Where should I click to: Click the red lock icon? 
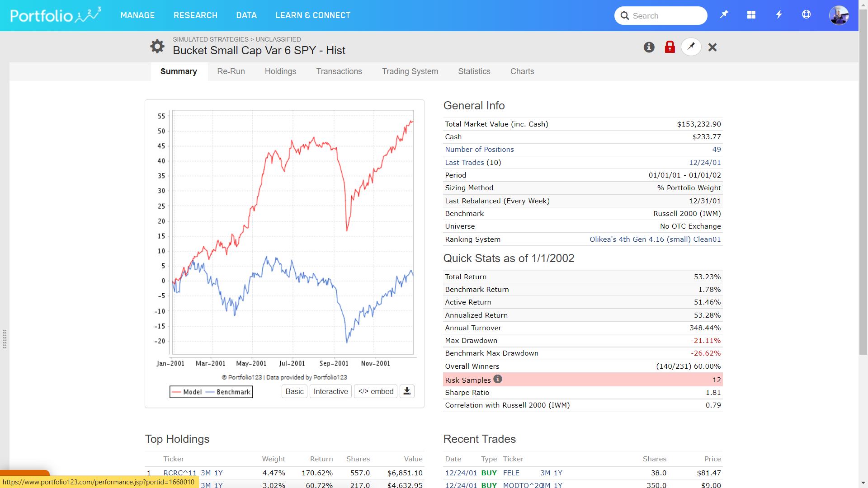[670, 47]
